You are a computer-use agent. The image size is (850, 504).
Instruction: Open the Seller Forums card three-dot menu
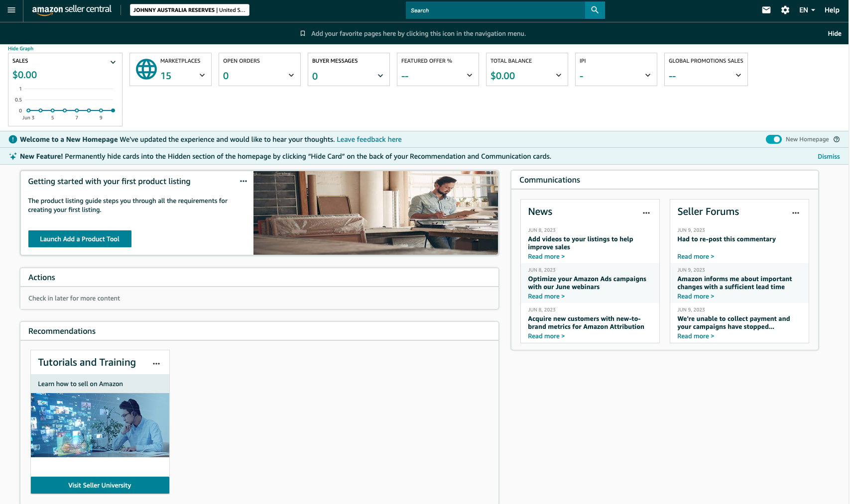(796, 213)
